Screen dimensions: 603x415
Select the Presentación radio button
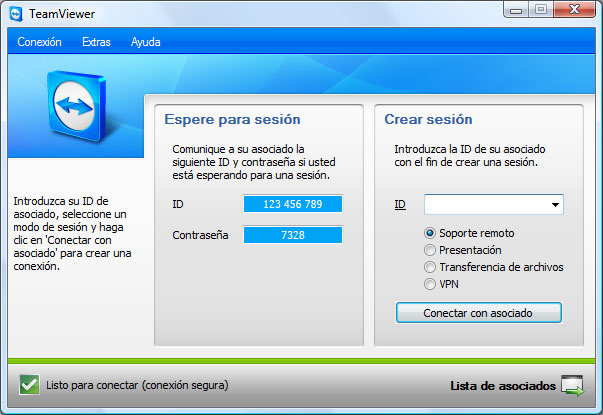[x=430, y=250]
